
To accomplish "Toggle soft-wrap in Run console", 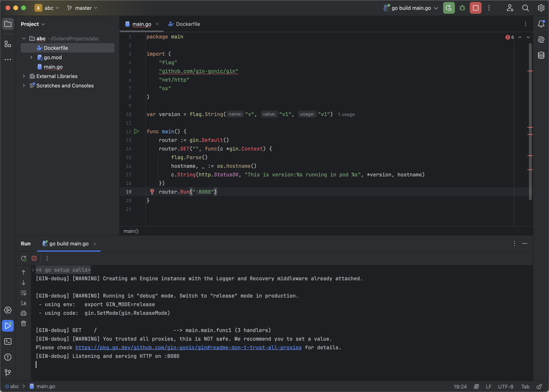I will point(23,293).
